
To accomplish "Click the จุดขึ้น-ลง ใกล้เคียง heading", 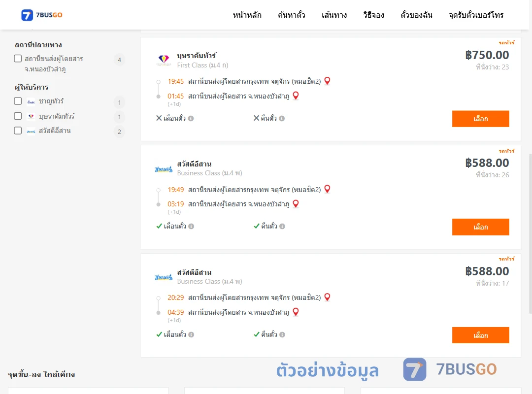I will [41, 374].
